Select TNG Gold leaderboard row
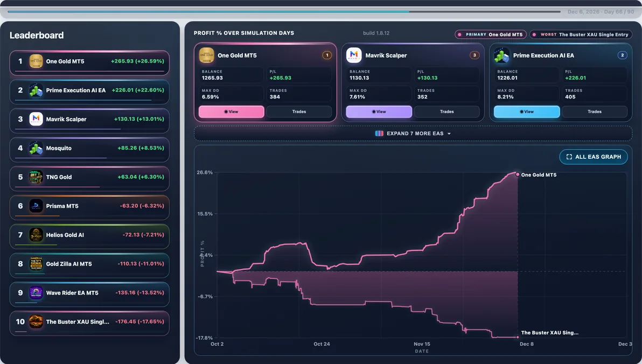Image resolution: width=642 pixels, height=364 pixels. click(89, 179)
